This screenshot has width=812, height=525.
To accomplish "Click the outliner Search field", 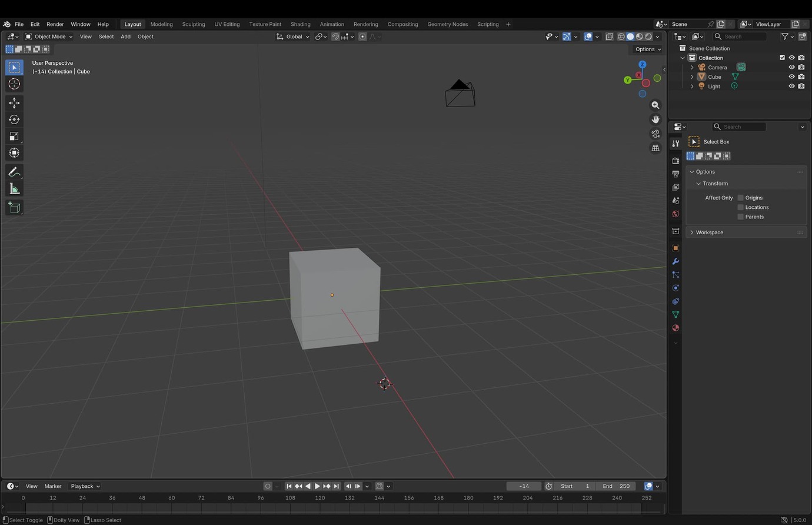I will (740, 36).
